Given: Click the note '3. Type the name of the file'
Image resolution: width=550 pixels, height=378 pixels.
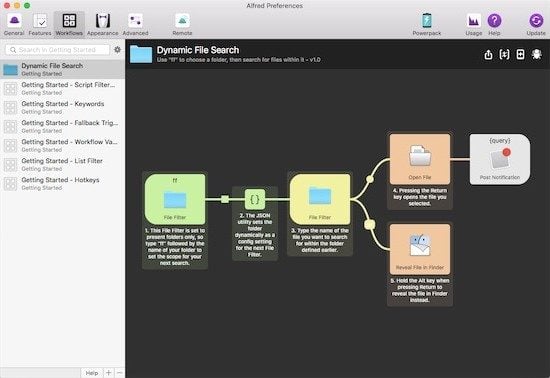Looking at the screenshot, I should click(320, 241).
